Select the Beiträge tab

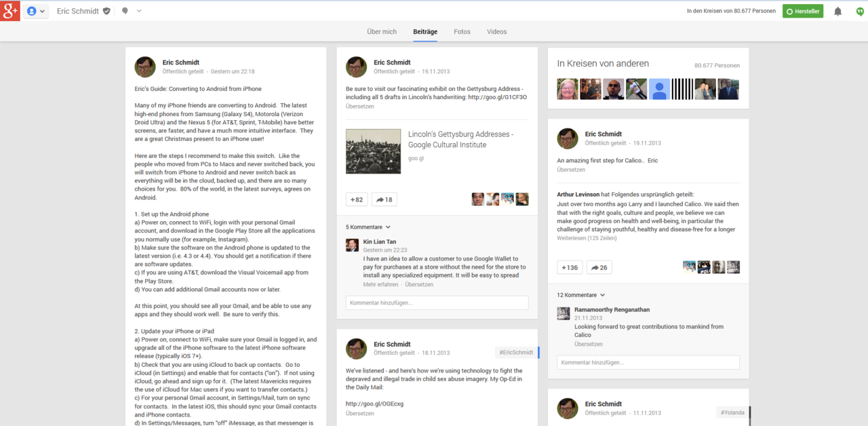425,32
